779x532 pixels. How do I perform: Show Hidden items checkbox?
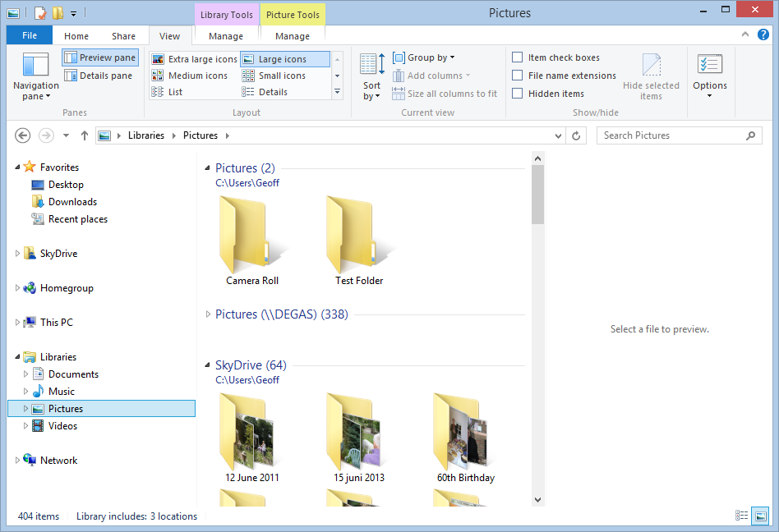(518, 94)
